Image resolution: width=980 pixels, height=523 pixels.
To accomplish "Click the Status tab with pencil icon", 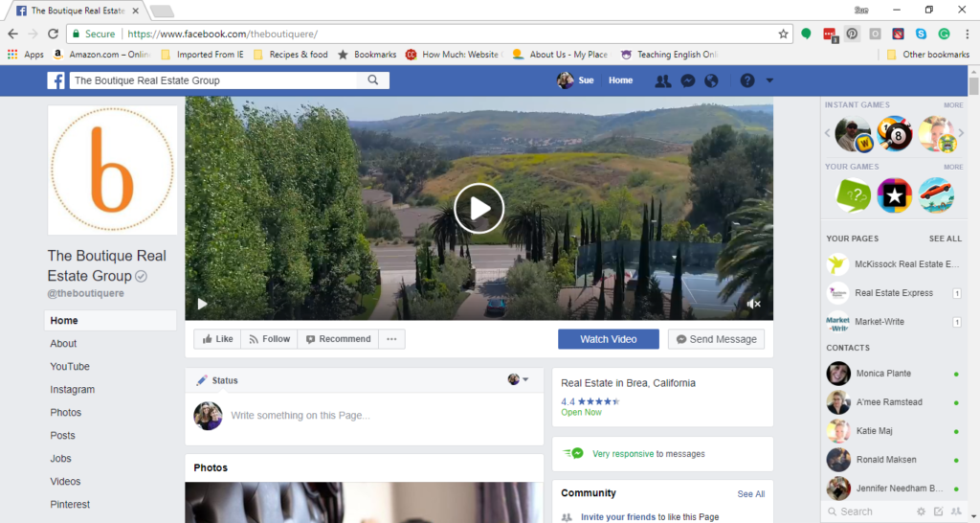I will click(217, 380).
